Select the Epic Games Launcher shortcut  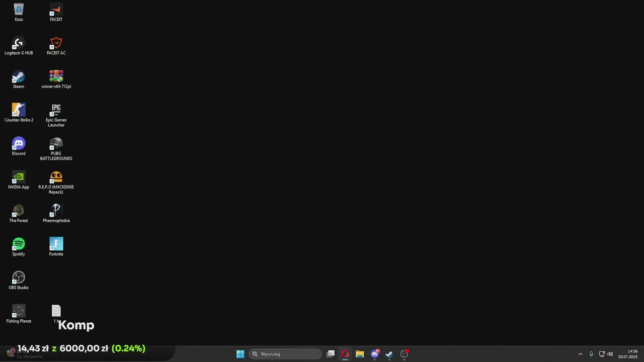(x=56, y=115)
